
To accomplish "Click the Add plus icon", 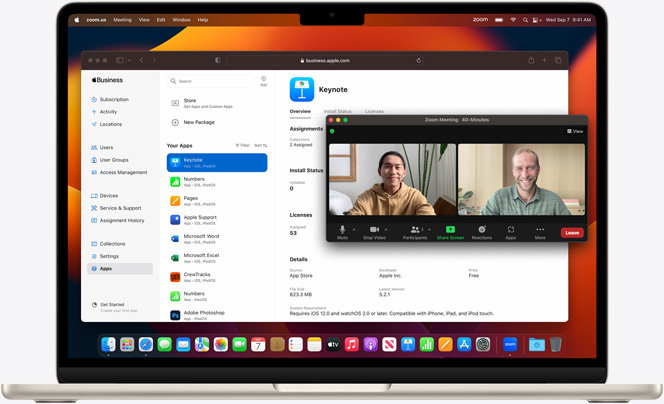I will (263, 80).
